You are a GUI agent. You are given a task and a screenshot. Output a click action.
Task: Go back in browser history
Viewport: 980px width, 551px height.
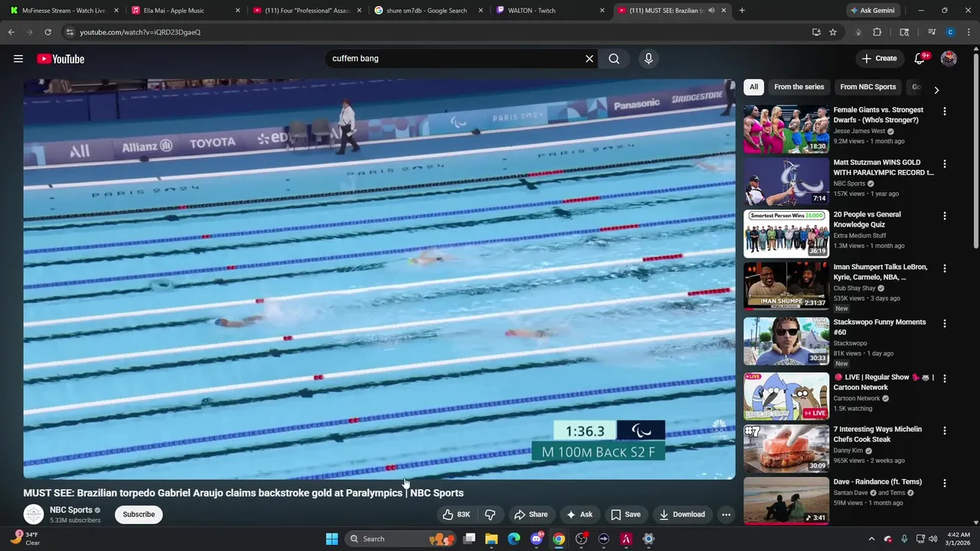11,32
